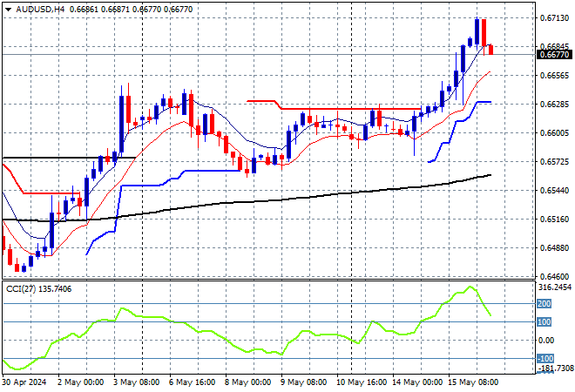
Task: Click the 0.64880 price axis label
Action: [x=554, y=248]
